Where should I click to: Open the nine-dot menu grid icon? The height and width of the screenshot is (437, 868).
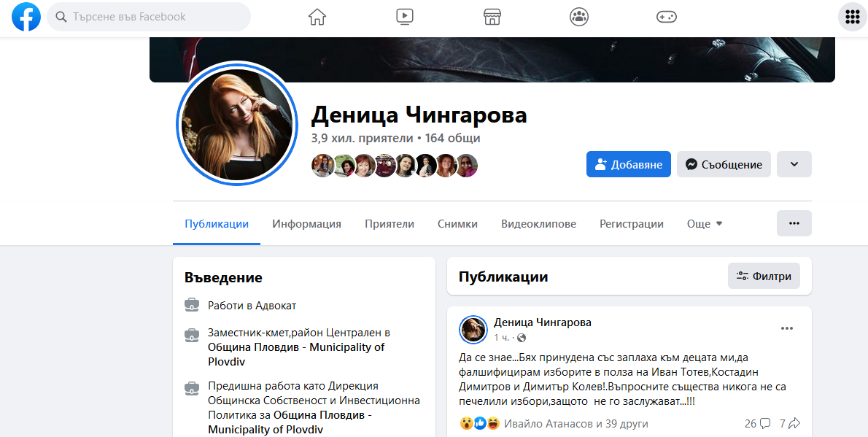point(853,18)
